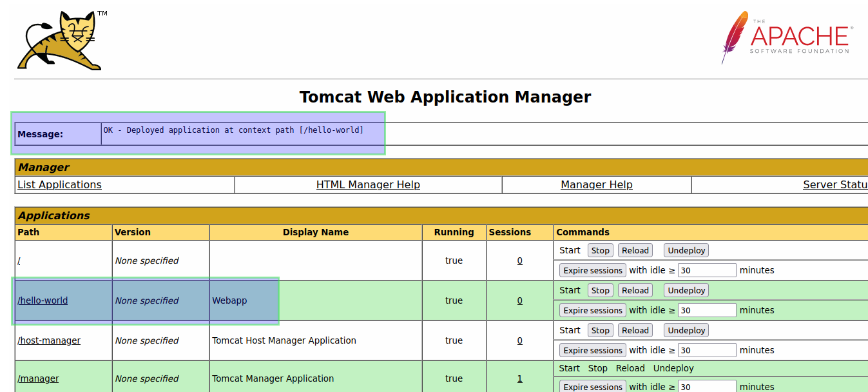
Task: Click the "Tomcat Web Application Manager" heading
Action: tap(445, 97)
